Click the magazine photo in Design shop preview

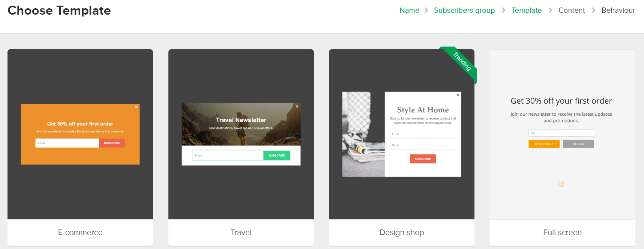pos(363,134)
